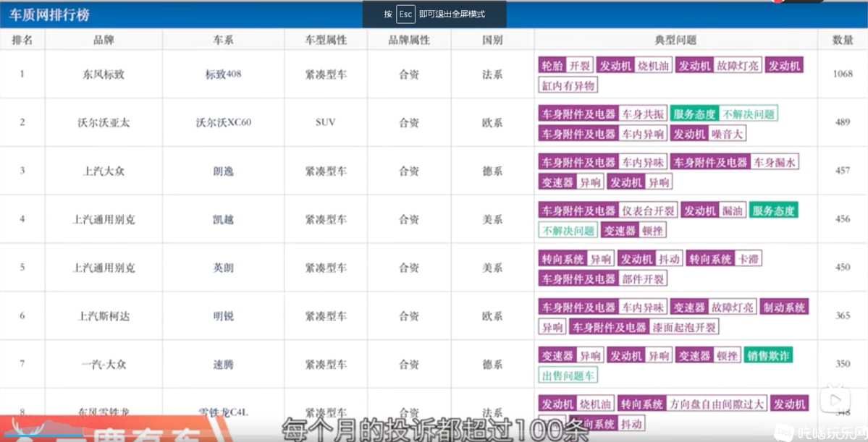
Task: Open the 沃尔沃XC60 car series link
Action: pos(223,123)
